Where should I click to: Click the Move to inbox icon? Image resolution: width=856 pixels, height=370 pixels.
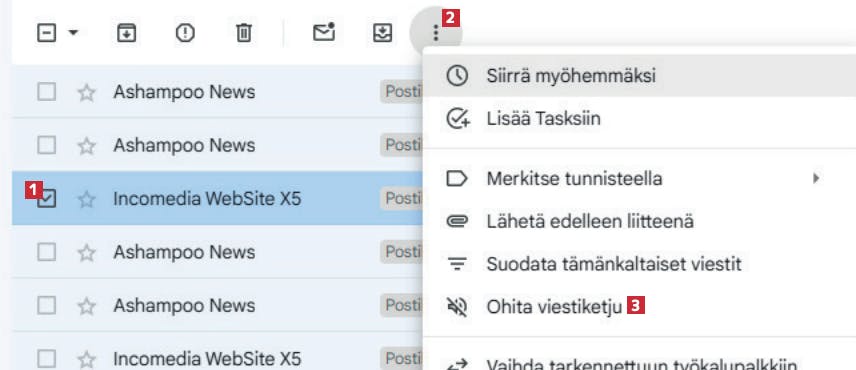coord(382,33)
